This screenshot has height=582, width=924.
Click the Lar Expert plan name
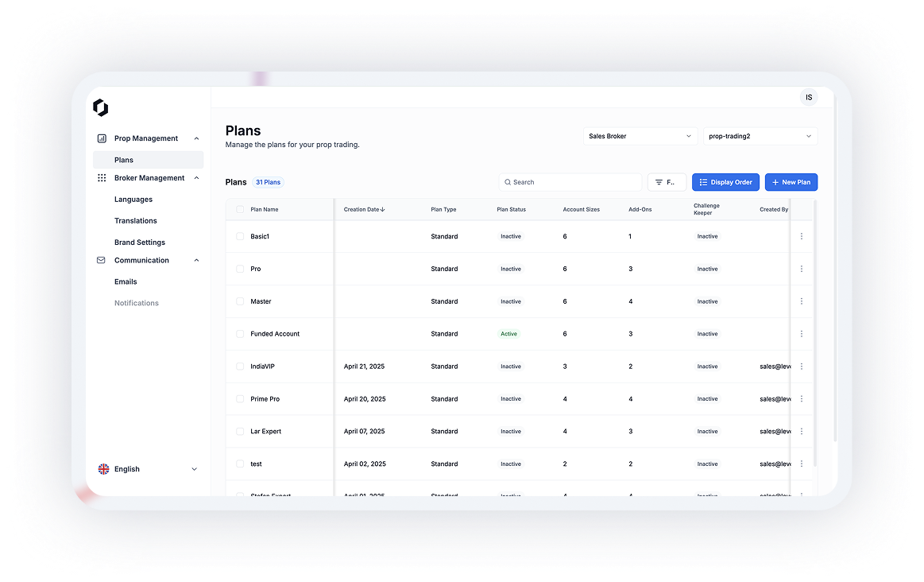pyautogui.click(x=265, y=432)
